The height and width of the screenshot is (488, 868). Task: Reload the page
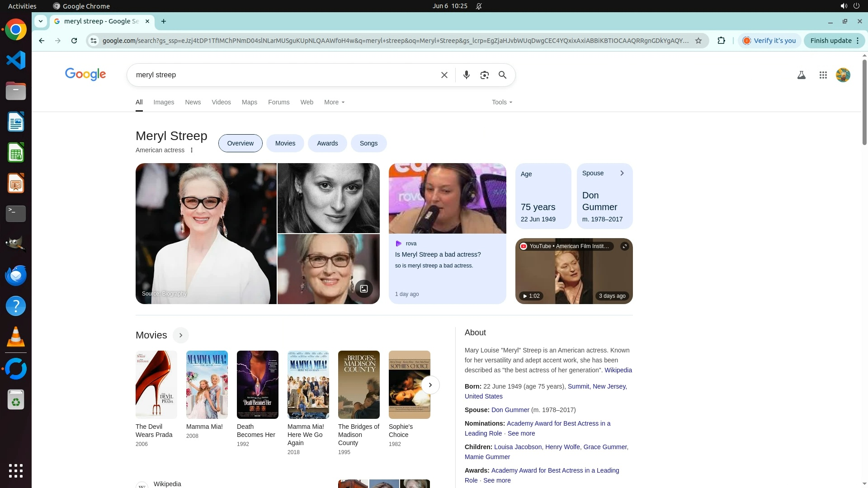[x=74, y=41]
